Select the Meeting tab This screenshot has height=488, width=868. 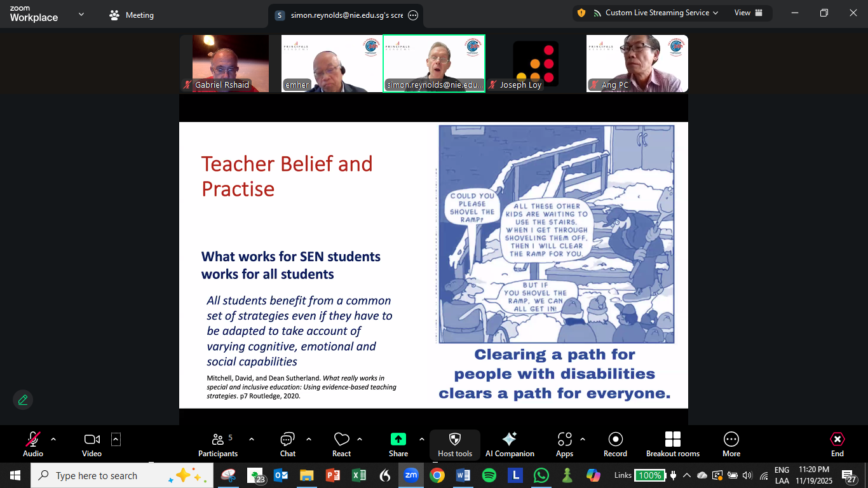click(x=132, y=15)
